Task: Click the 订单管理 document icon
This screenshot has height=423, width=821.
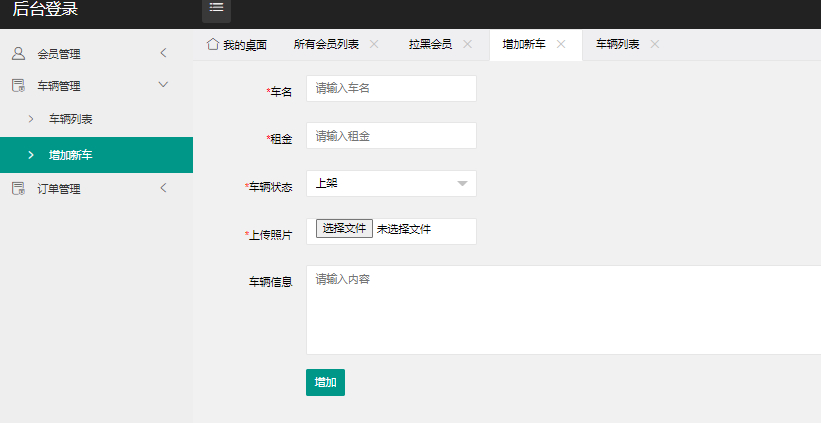Action: point(18,188)
